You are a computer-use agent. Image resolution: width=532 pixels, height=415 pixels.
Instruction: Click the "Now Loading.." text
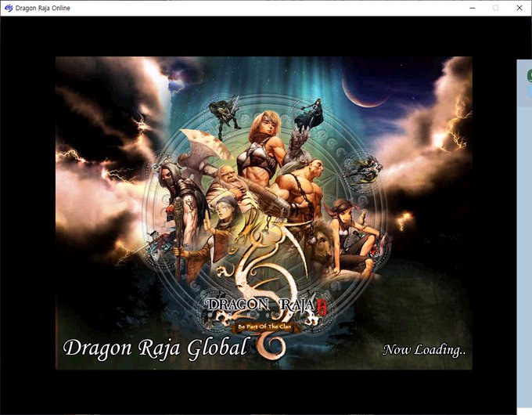pyautogui.click(x=424, y=349)
